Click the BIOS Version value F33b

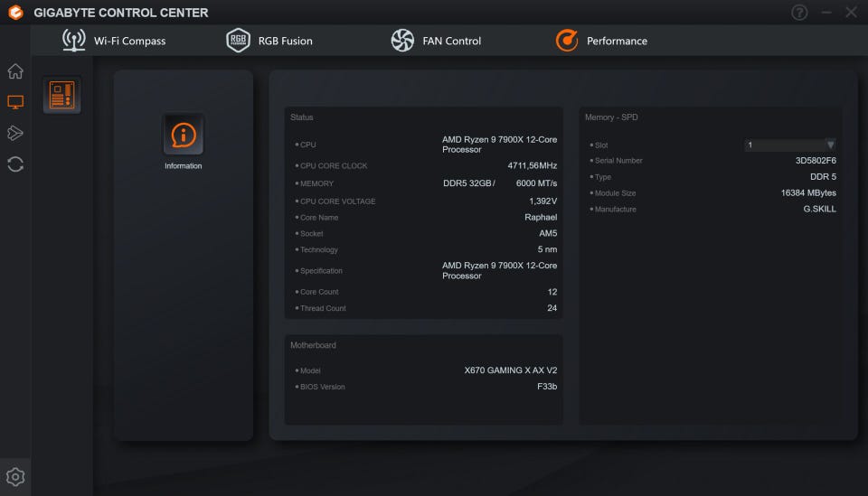pos(547,387)
